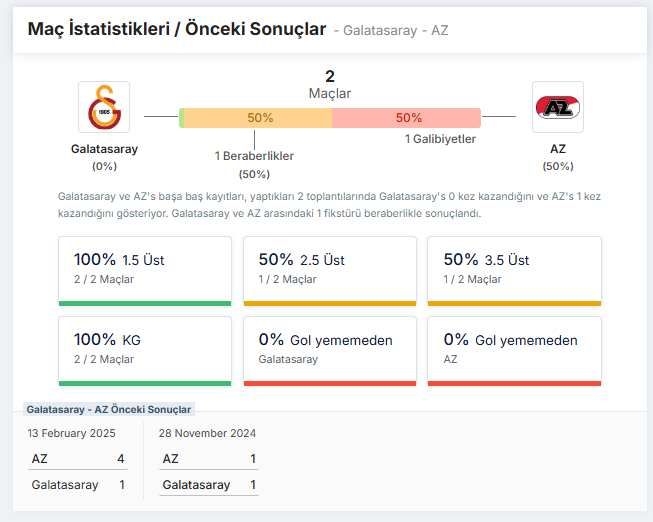
Task: Open the 28 November 2024 match result
Action: (x=207, y=433)
